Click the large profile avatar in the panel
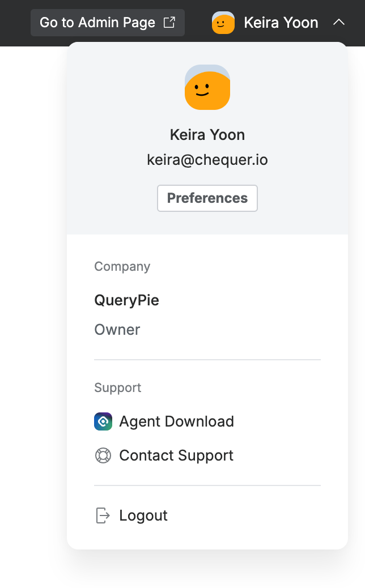365x588 pixels. (207, 87)
